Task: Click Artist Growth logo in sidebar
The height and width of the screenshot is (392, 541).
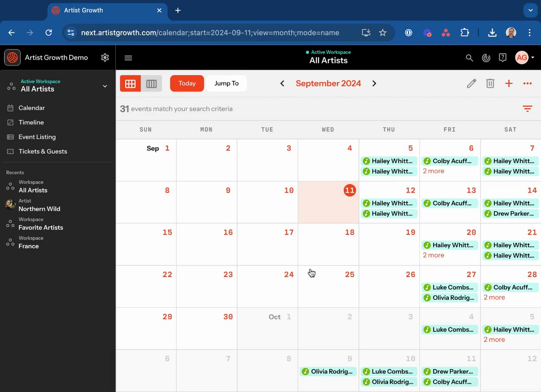Action: (x=12, y=58)
